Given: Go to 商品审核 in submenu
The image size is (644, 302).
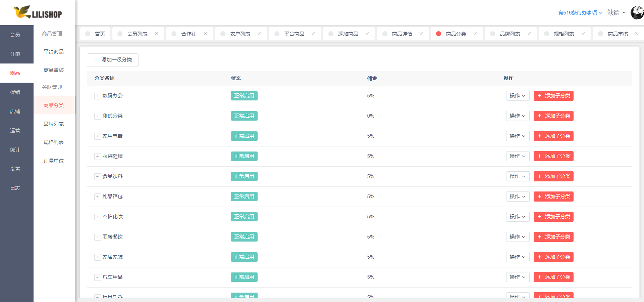Looking at the screenshot, I should tap(54, 70).
